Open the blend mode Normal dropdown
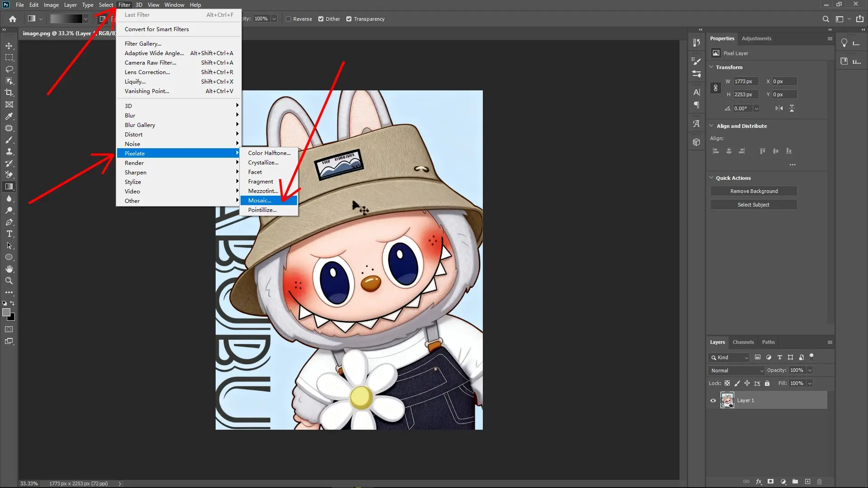Image resolution: width=868 pixels, height=488 pixels. (736, 370)
